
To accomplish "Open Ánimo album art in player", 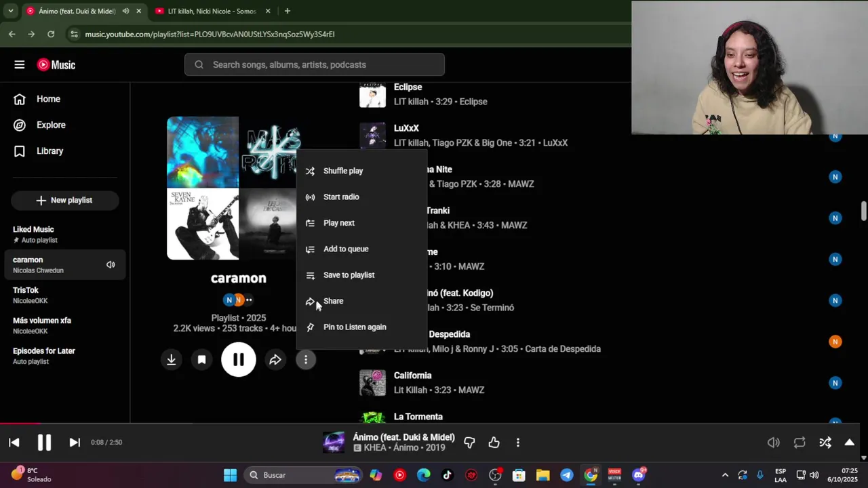I will click(x=334, y=443).
